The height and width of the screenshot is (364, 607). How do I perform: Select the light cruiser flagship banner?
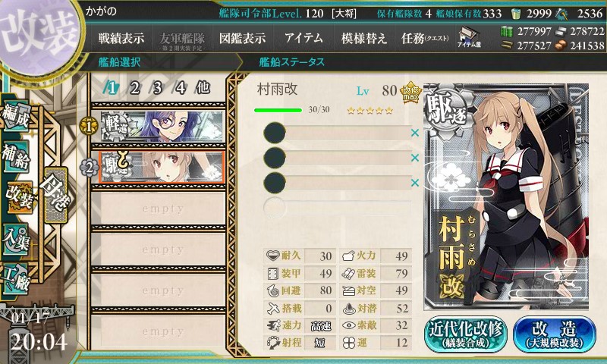coord(162,126)
